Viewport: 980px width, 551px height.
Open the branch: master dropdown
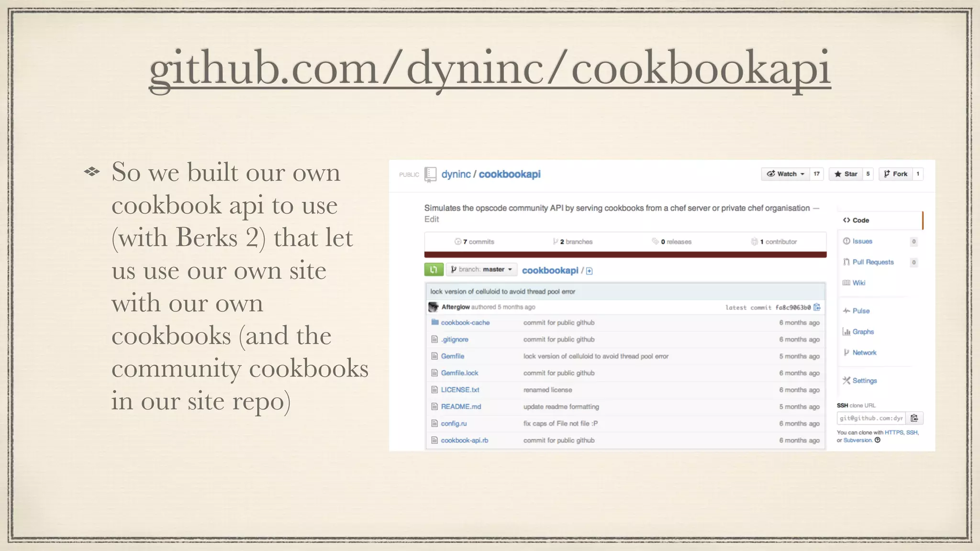(x=482, y=269)
